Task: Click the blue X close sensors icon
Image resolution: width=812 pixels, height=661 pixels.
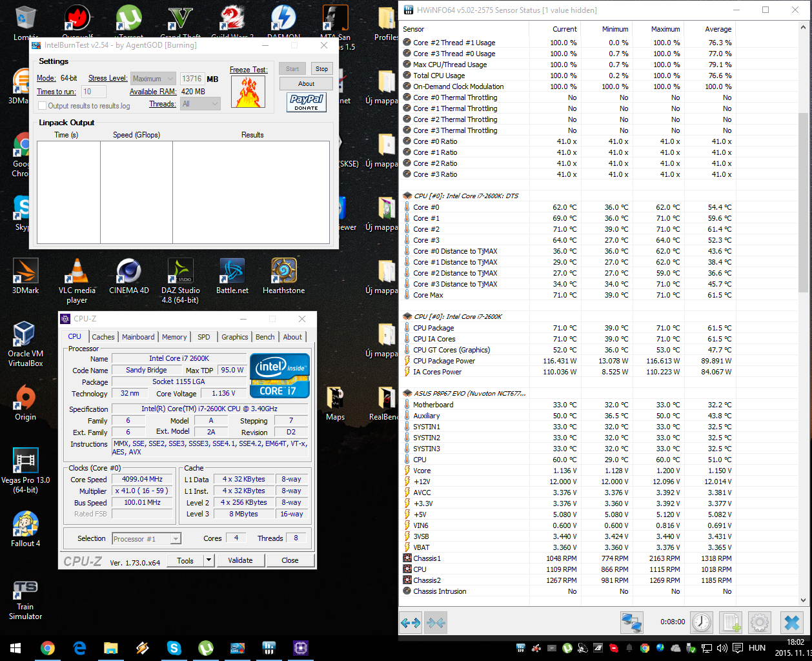Action: [x=791, y=623]
